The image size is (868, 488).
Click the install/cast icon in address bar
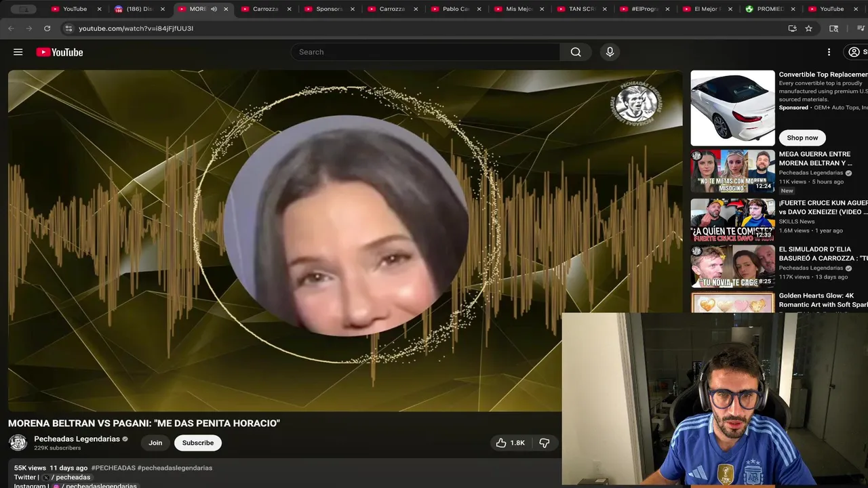pos(792,28)
